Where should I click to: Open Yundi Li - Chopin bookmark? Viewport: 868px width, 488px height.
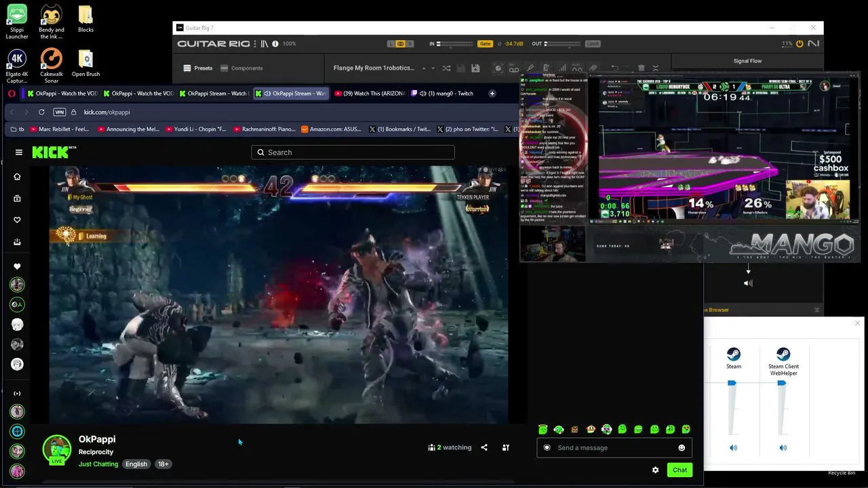point(195,129)
